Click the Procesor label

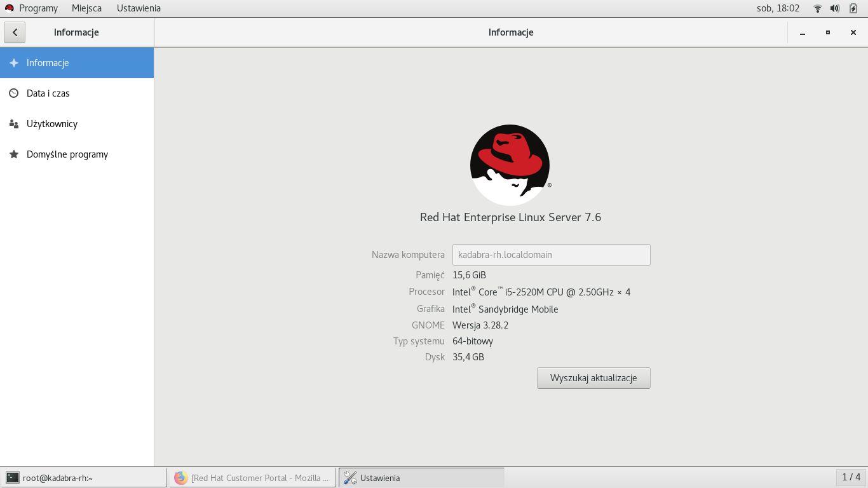(x=426, y=292)
